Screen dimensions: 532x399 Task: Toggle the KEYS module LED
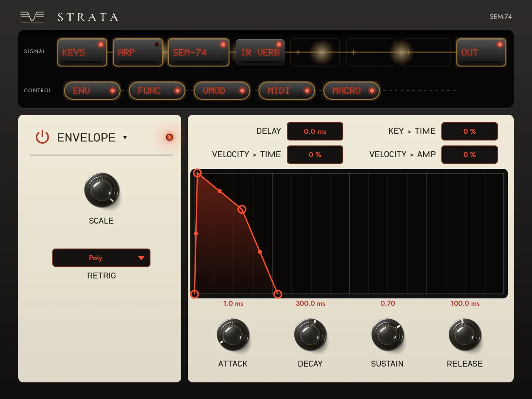click(101, 44)
